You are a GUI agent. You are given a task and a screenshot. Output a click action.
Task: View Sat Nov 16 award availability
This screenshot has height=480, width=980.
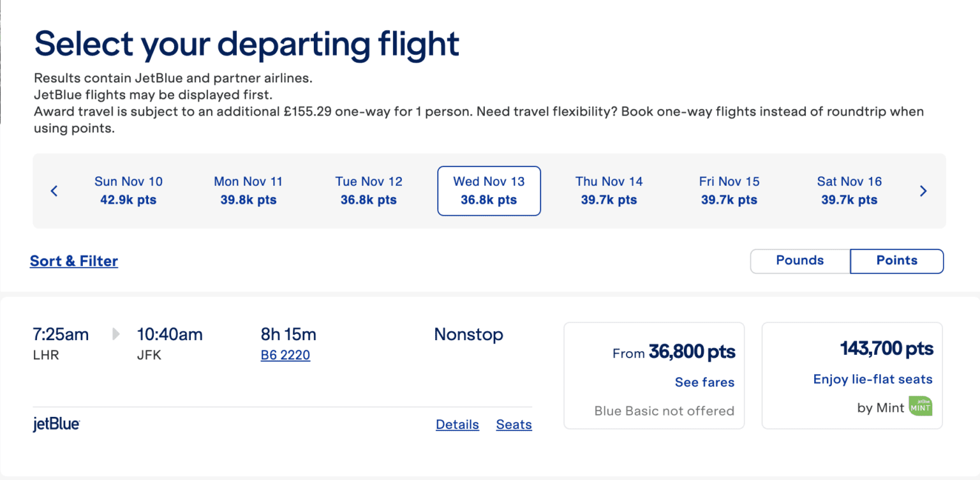(x=849, y=190)
